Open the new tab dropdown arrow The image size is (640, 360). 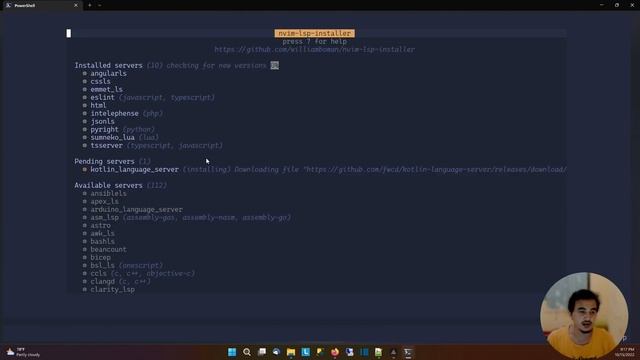click(100, 5)
